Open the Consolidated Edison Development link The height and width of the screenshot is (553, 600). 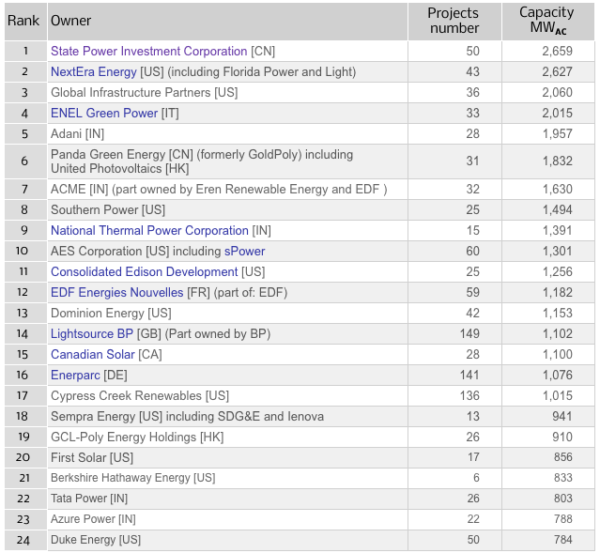click(144, 272)
